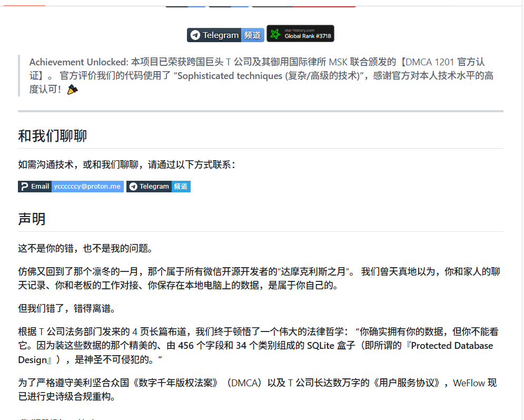Click the Achievement Unlocked quote text
This screenshot has width=524, height=420.
261,75
